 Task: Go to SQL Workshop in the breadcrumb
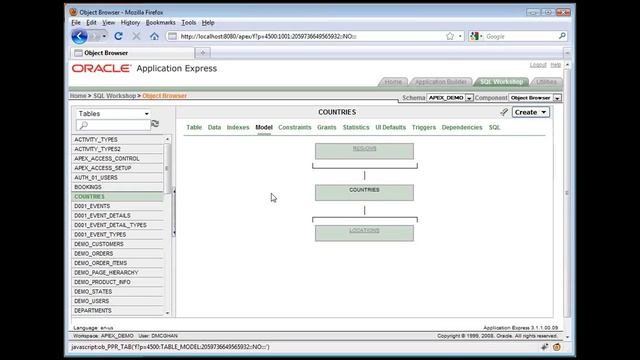click(x=115, y=96)
